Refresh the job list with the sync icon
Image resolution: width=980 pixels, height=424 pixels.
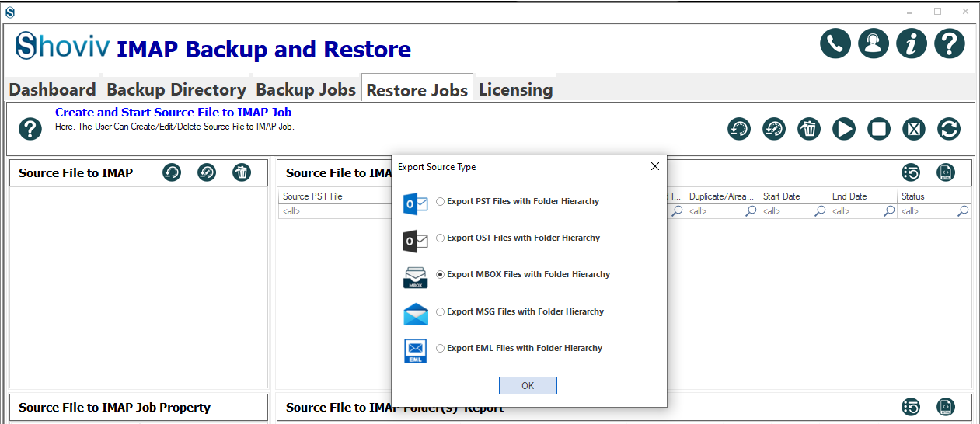pos(949,129)
